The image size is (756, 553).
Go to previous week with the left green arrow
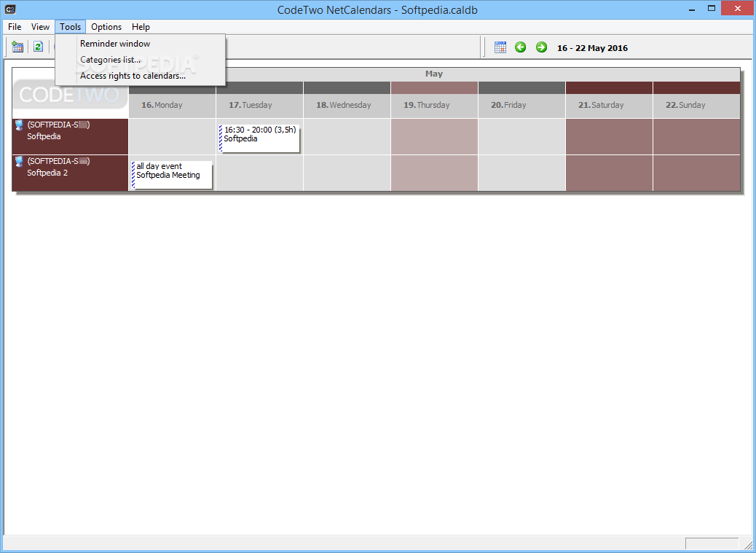pyautogui.click(x=520, y=47)
